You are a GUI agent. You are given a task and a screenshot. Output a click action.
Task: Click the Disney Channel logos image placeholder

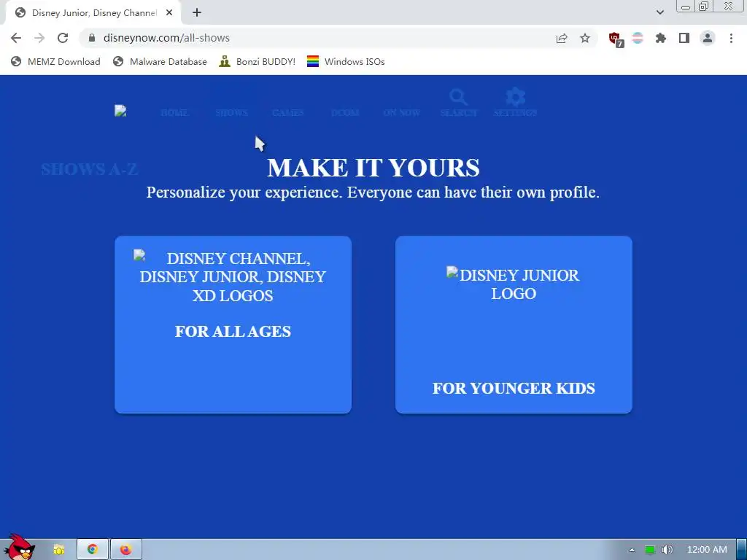[x=233, y=276]
